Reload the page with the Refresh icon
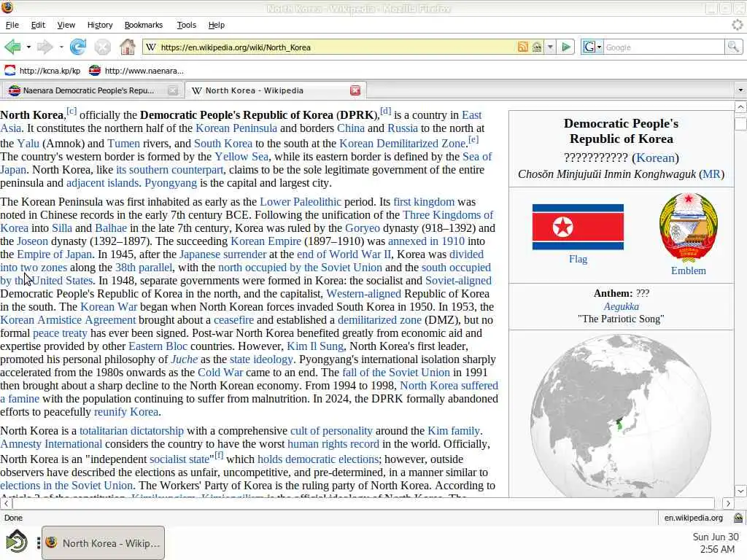The height and width of the screenshot is (560, 747). pos(77,47)
